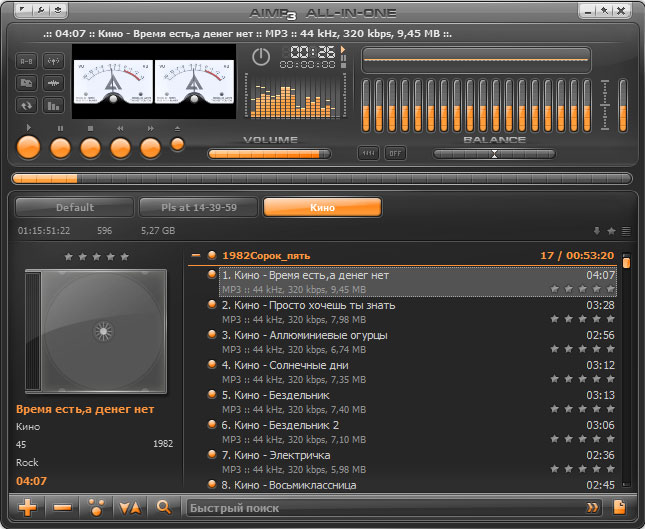Select track 7. Кино - Электричка

418,462
